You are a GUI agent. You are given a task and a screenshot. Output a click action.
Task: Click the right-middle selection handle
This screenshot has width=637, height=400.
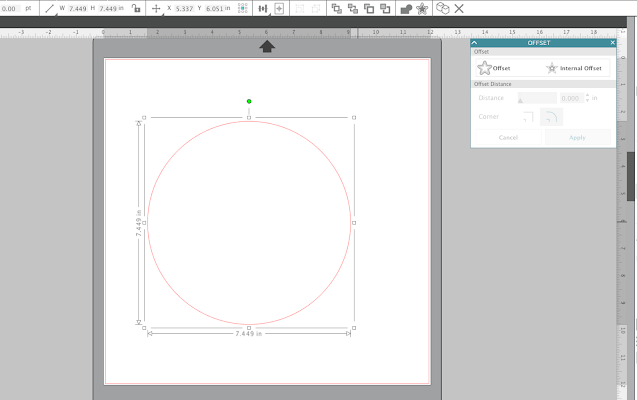pyautogui.click(x=354, y=223)
